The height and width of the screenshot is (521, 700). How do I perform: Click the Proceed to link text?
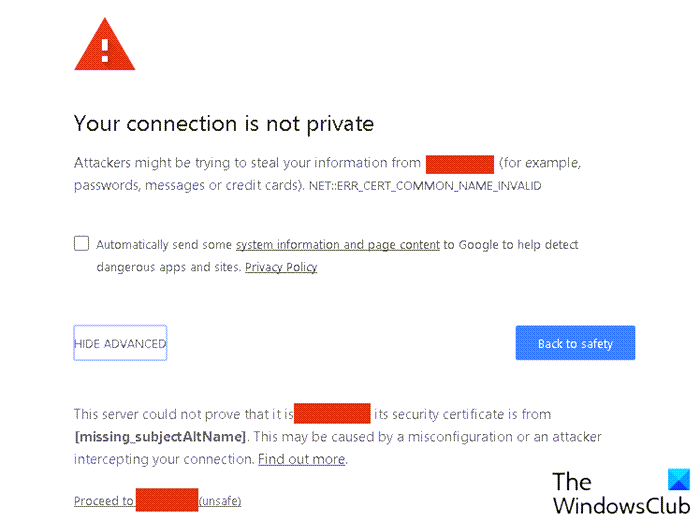(104, 501)
